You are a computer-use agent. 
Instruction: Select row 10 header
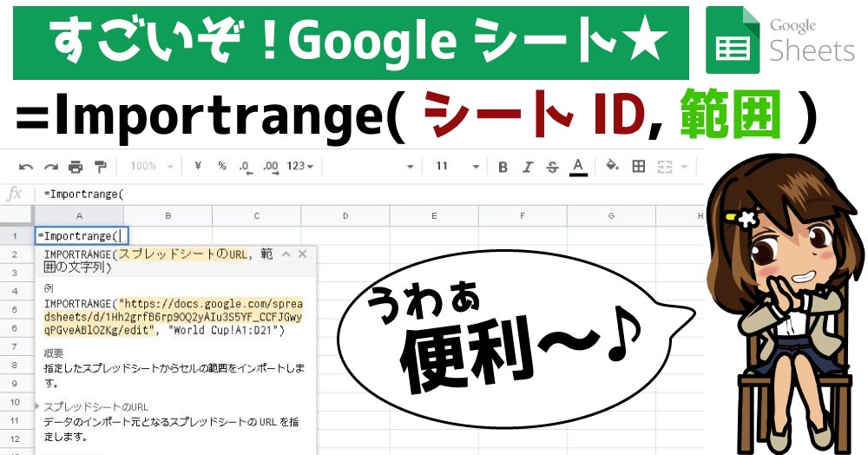click(x=15, y=402)
